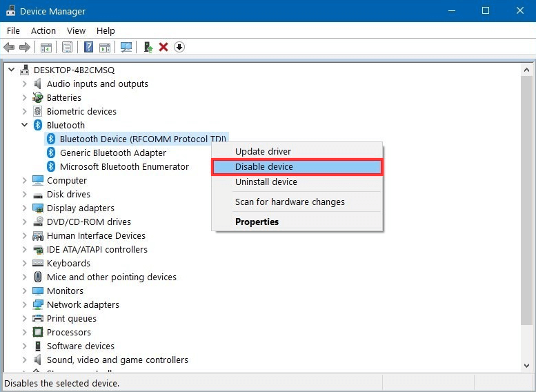Select the Software devices label
The width and height of the screenshot is (536, 392).
(x=81, y=346)
